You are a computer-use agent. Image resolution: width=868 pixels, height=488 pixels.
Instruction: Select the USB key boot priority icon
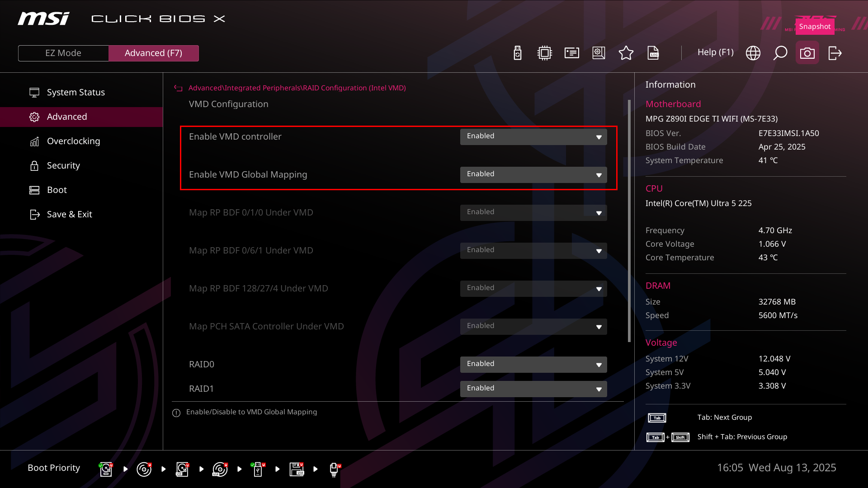pos(258,469)
